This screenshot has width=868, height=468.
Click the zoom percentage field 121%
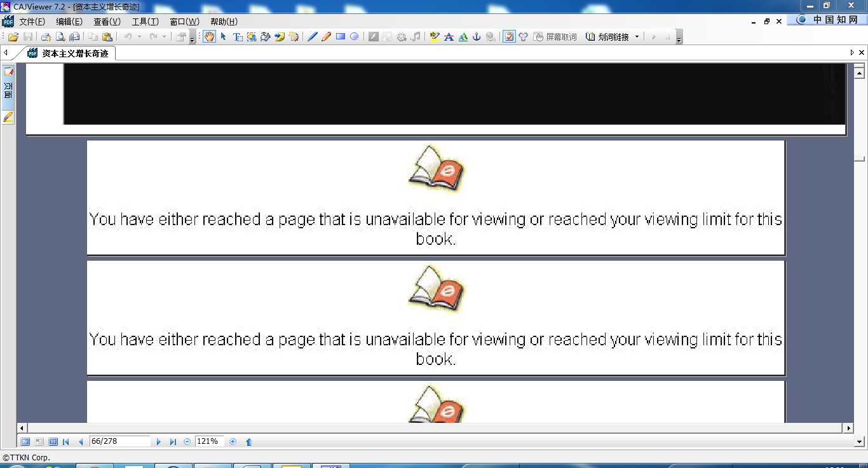[x=210, y=441]
